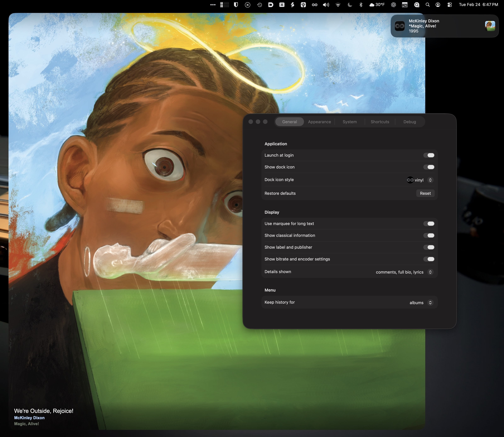Screen dimensions: 504x437
Task: Click the magnifier-in-circle menu bar icon
Action: [417, 5]
